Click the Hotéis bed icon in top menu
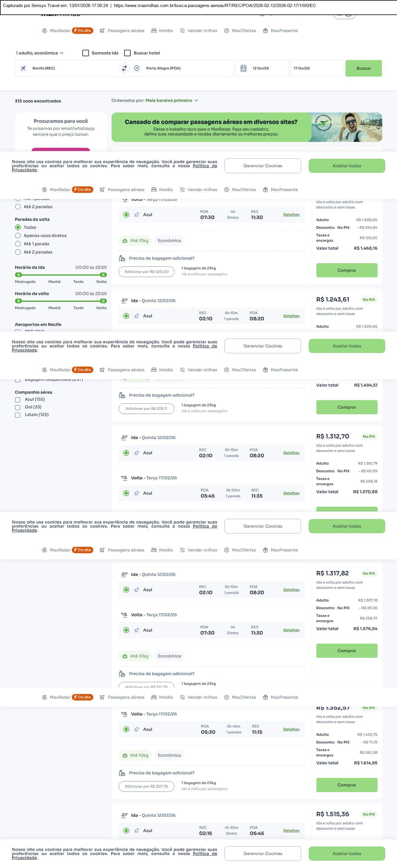Screen dimensions: 397x868 point(154,31)
